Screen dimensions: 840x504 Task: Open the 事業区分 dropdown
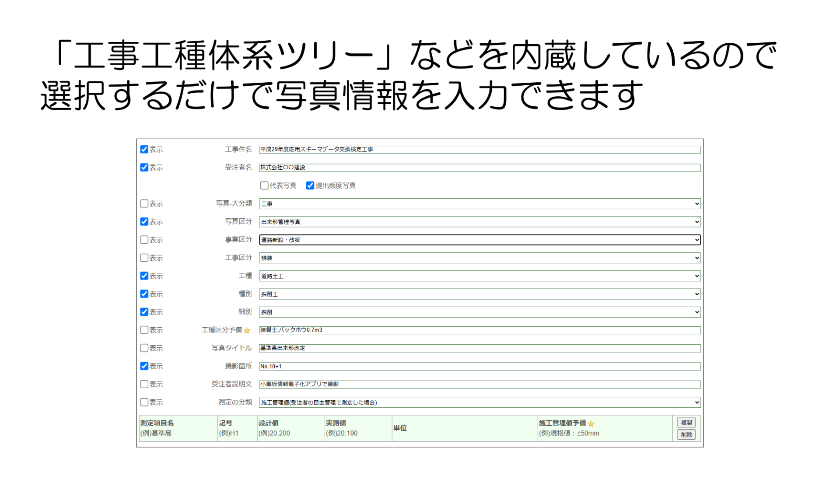click(696, 240)
